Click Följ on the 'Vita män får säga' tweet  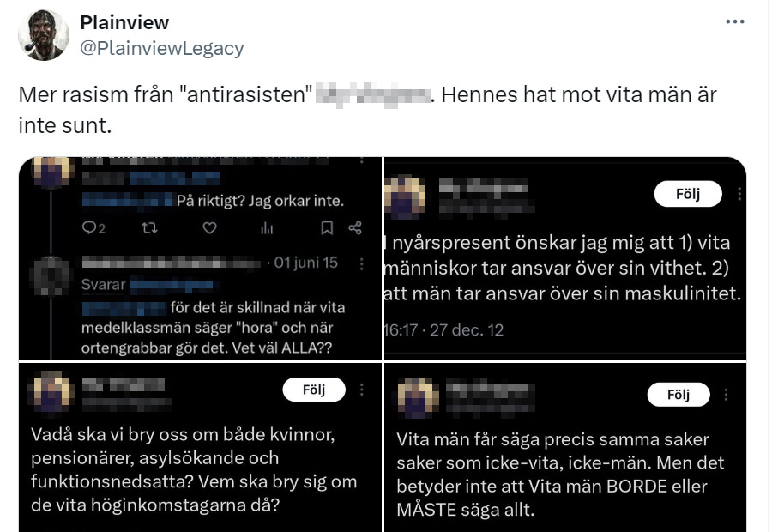point(679,394)
